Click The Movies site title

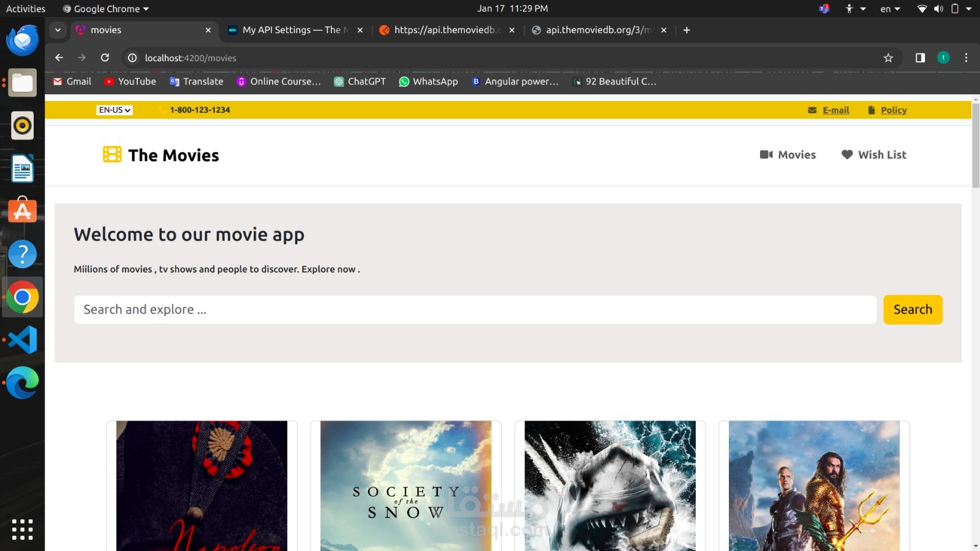(173, 156)
